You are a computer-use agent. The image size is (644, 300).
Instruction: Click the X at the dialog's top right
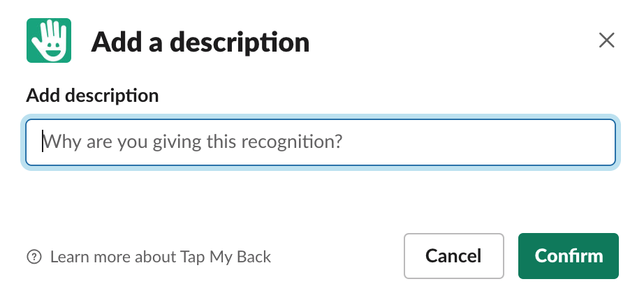[606, 40]
